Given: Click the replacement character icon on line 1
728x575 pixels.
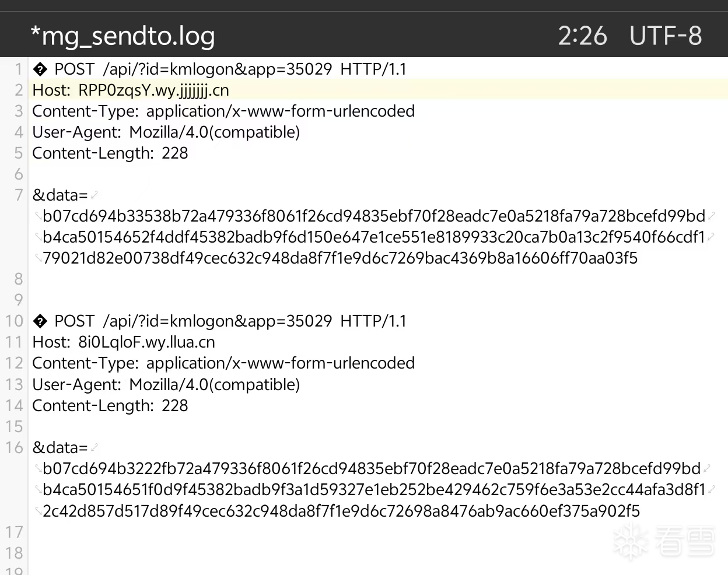Looking at the screenshot, I should click(40, 70).
